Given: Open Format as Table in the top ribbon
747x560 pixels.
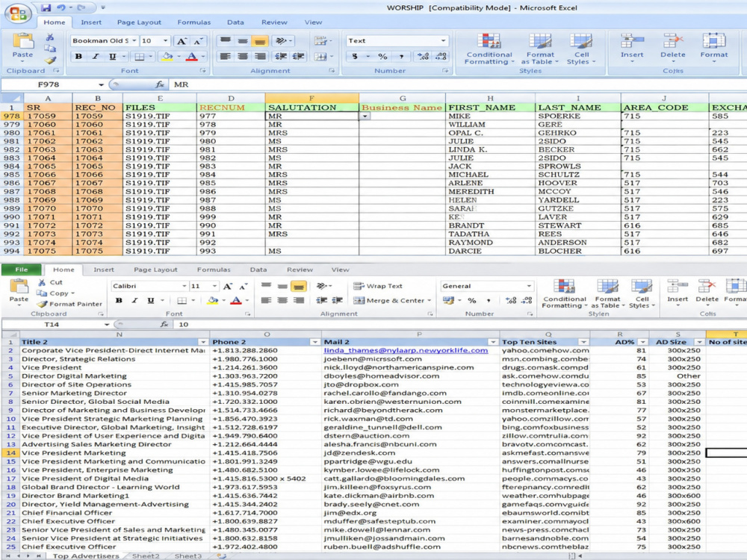Looking at the screenshot, I should click(540, 49).
